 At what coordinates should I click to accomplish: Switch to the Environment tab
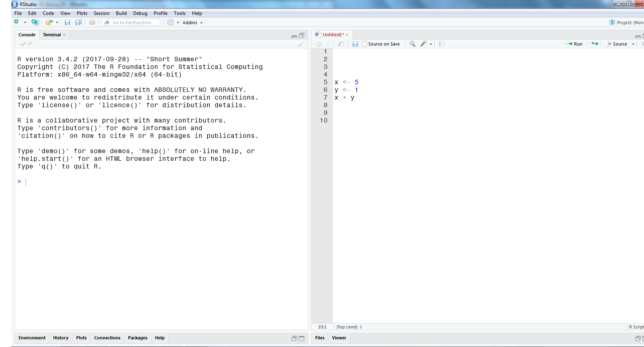coord(32,338)
